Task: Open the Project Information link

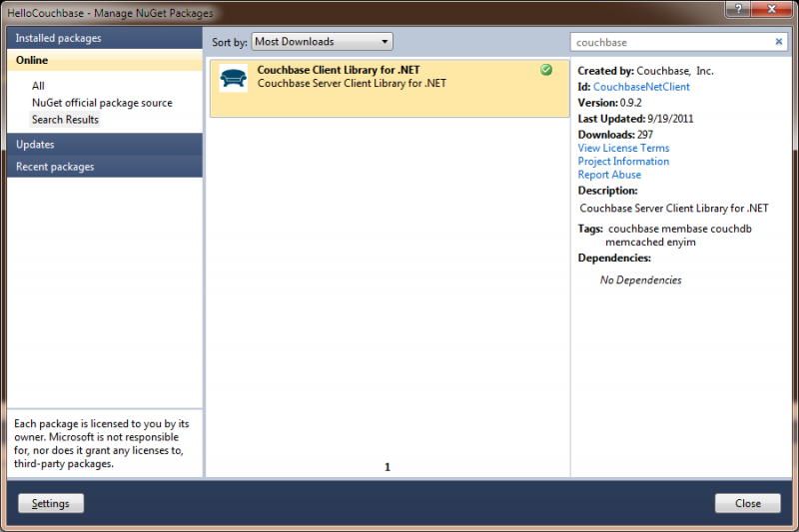Action: tap(623, 162)
